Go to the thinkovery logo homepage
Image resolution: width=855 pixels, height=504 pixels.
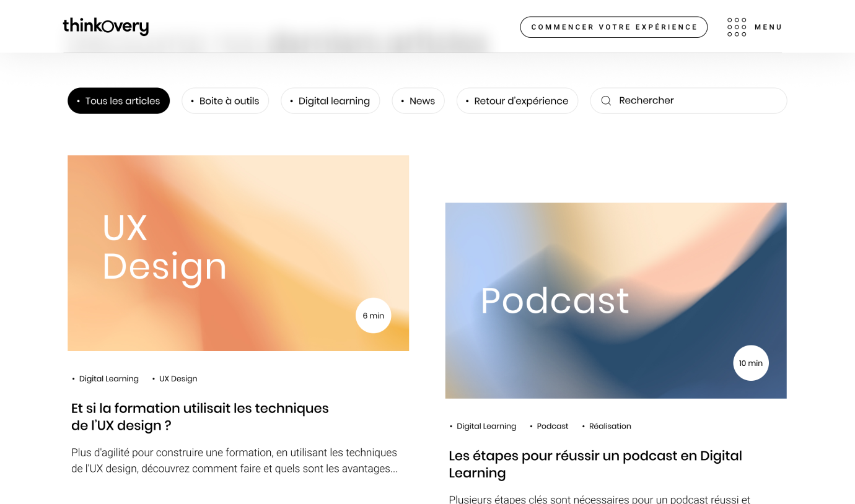(106, 26)
